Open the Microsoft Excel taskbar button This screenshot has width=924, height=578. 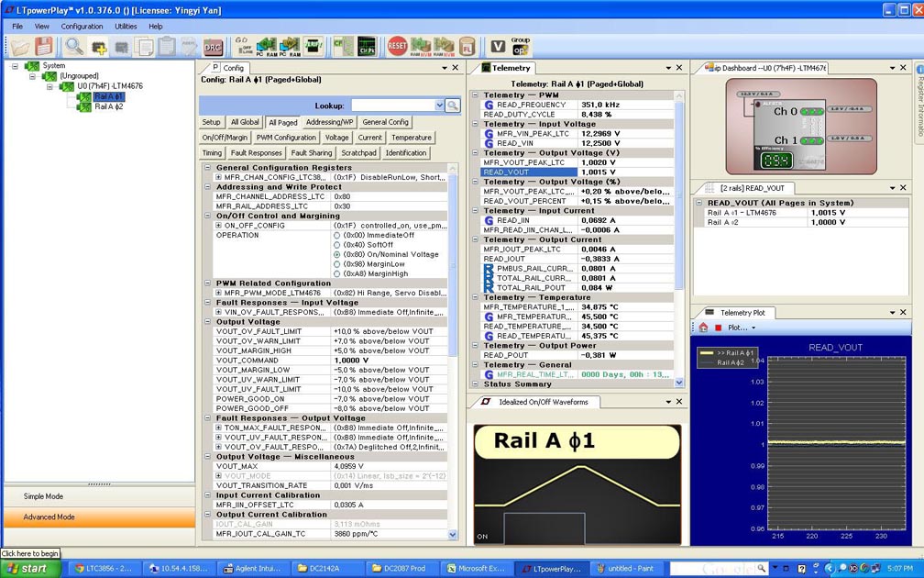pos(476,569)
